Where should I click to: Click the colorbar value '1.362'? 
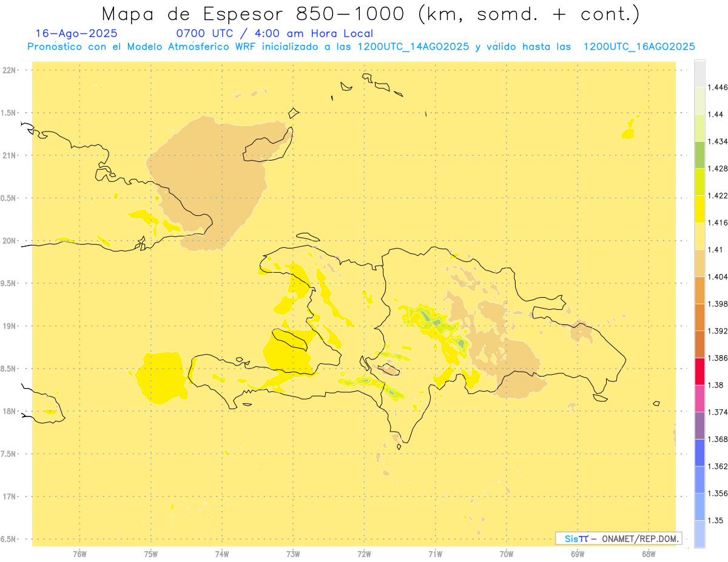click(x=718, y=466)
